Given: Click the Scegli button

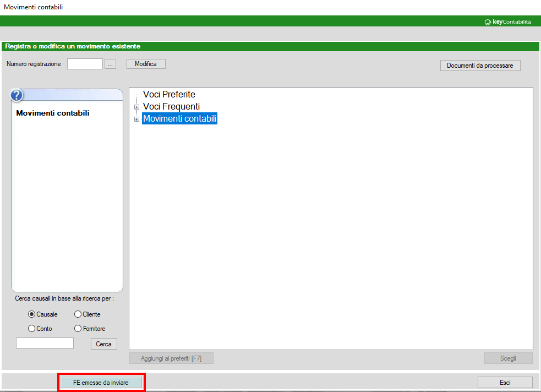Looking at the screenshot, I should (x=508, y=358).
